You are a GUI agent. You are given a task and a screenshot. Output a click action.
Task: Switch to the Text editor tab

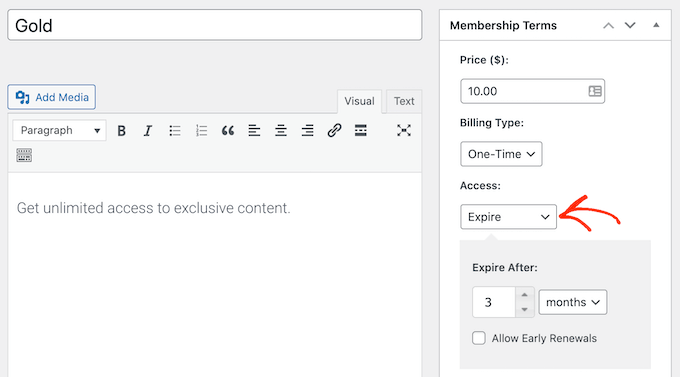404,102
